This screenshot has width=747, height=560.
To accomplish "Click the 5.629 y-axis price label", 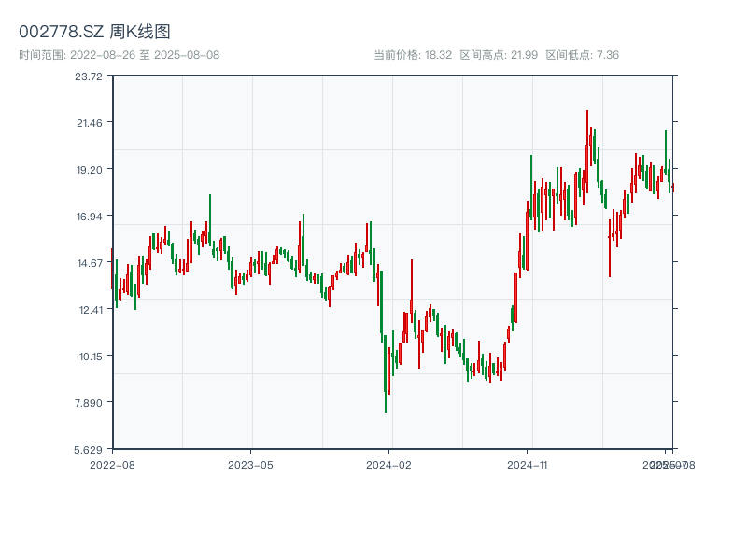I will 90,449.
